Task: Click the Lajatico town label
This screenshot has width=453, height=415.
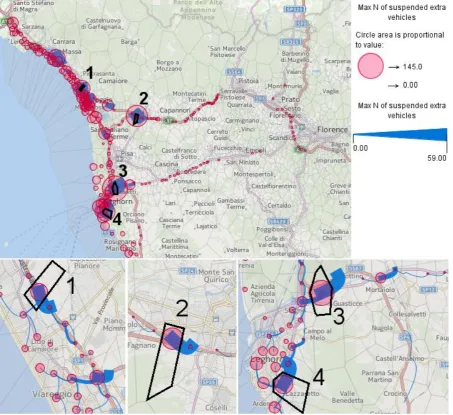Action: [207, 226]
